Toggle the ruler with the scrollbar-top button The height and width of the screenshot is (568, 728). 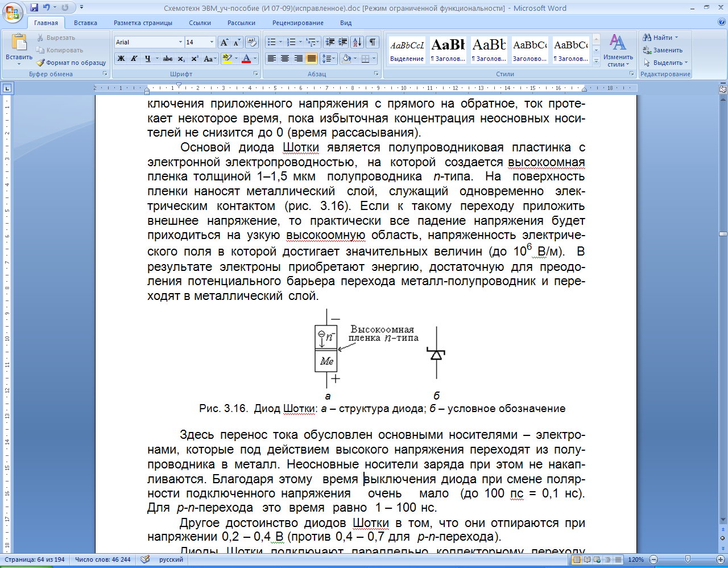point(723,89)
